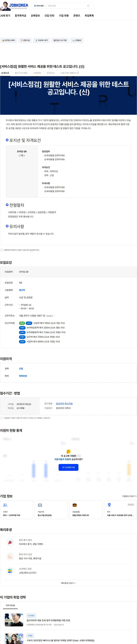Click the 스톡옵션 benefit tag
This screenshot has height=644, width=137.
tap(77, 40)
